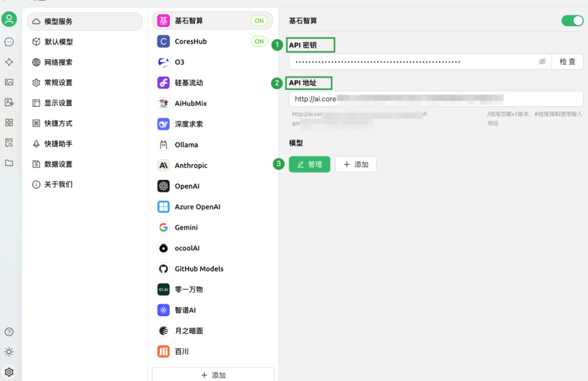The image size is (588, 381).
Task: Click the 检查 API key button
Action: [x=567, y=62]
